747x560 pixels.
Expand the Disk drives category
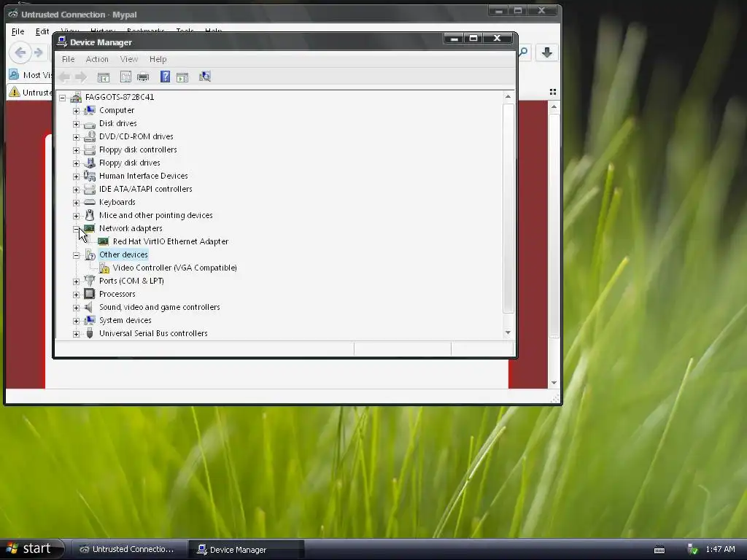point(76,124)
